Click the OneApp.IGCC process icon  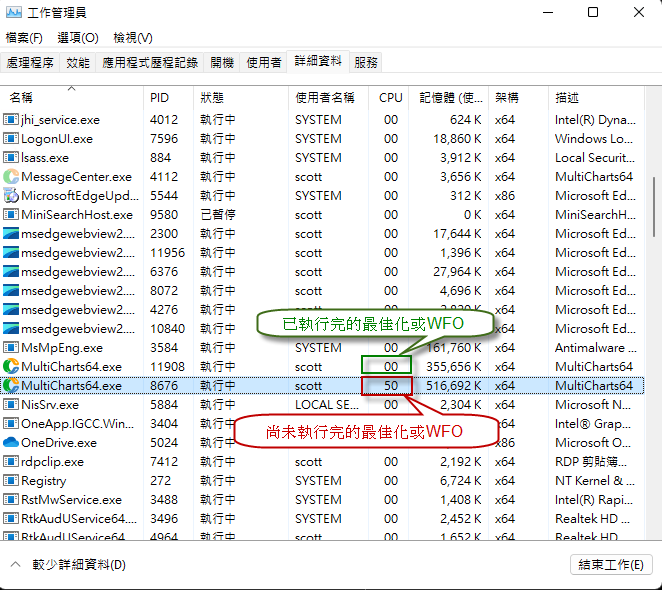(11, 424)
